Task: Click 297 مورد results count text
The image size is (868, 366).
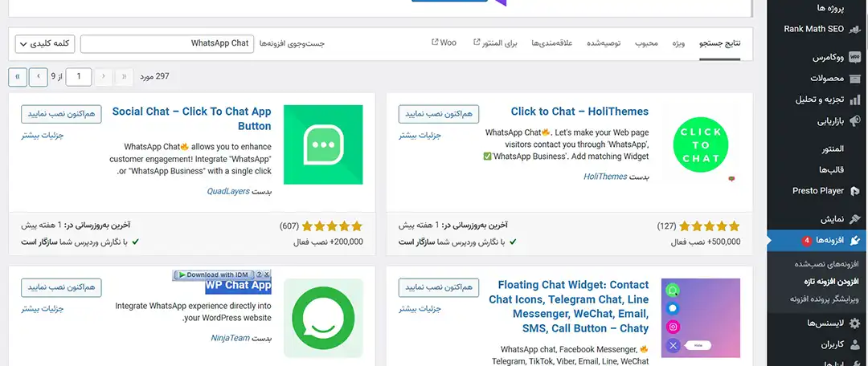Action: [x=154, y=76]
